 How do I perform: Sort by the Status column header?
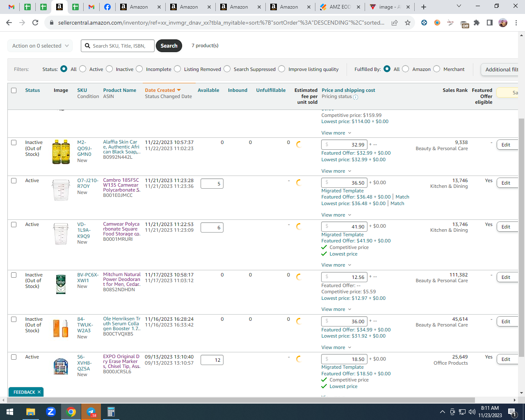pyautogui.click(x=32, y=90)
